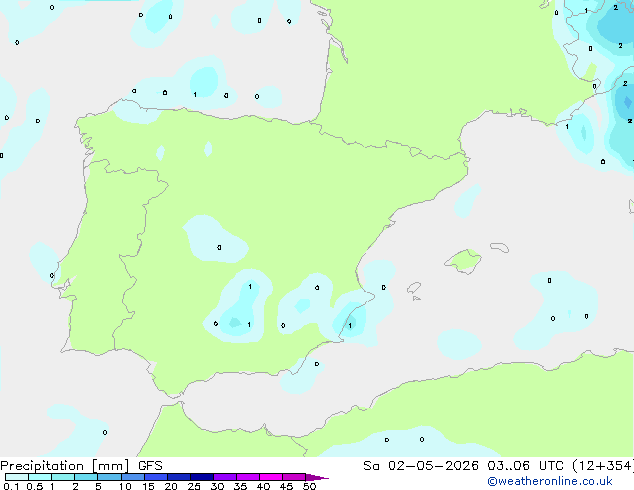Click the Ibiza island outline
The image size is (634, 490).
click(x=414, y=288)
